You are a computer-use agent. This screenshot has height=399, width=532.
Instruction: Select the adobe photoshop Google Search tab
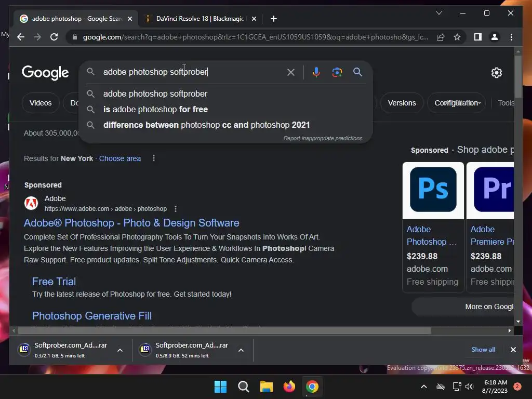click(76, 19)
